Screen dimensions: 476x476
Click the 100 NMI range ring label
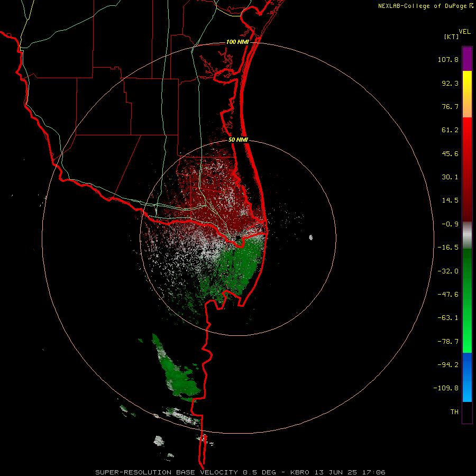point(237,42)
